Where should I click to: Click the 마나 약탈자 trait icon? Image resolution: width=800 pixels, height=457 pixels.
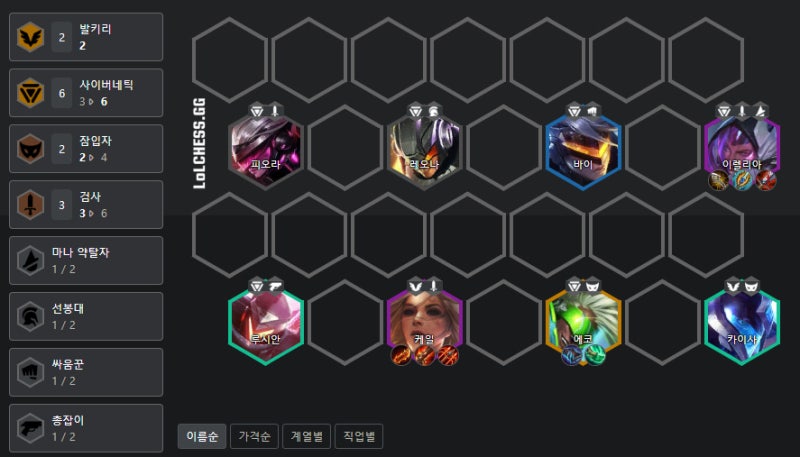pyautogui.click(x=30, y=261)
